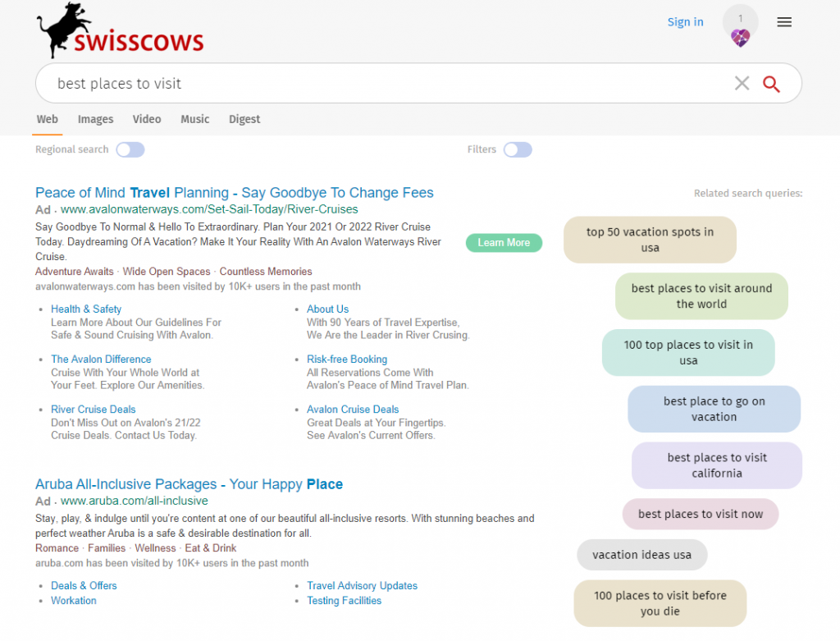Click the Sign in link

pos(685,22)
